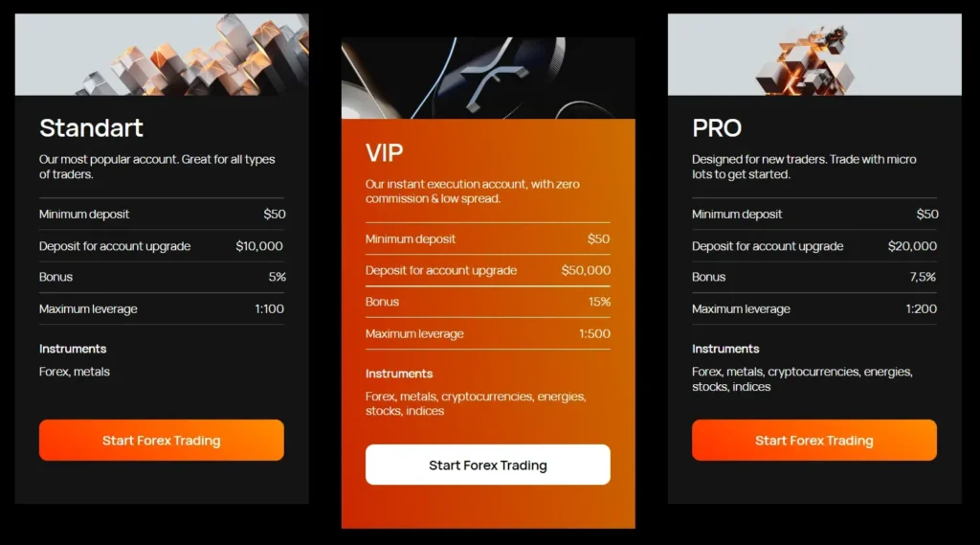Click the Standart account title

[x=91, y=127]
